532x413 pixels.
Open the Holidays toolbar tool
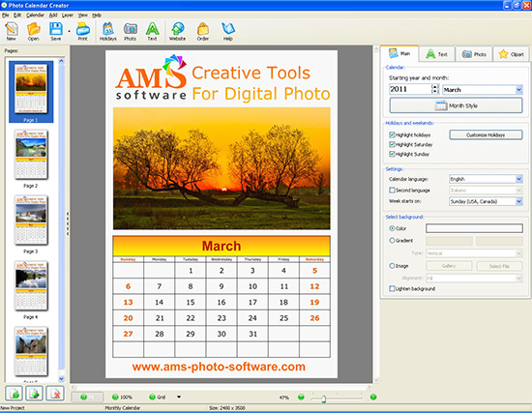click(x=108, y=31)
